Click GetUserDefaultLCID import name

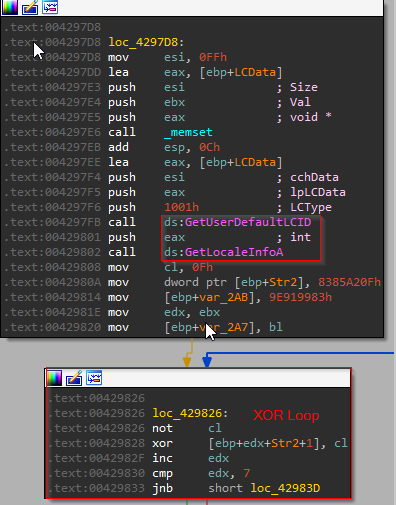click(248, 222)
